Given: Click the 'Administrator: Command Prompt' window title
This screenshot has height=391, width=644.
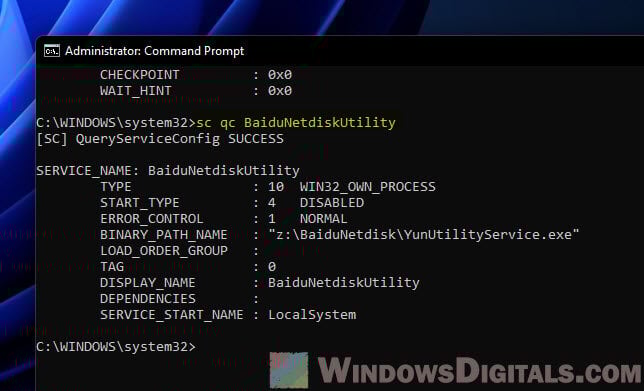Looking at the screenshot, I should (154, 51).
